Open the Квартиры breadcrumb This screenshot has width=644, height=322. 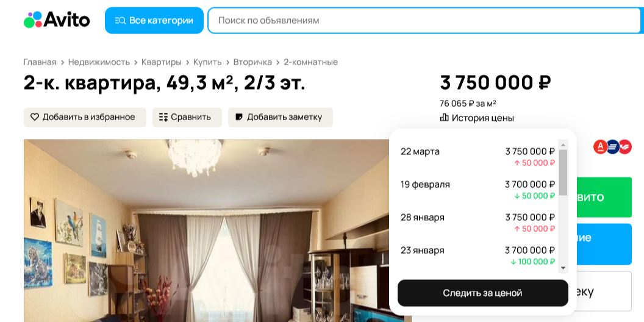[162, 62]
